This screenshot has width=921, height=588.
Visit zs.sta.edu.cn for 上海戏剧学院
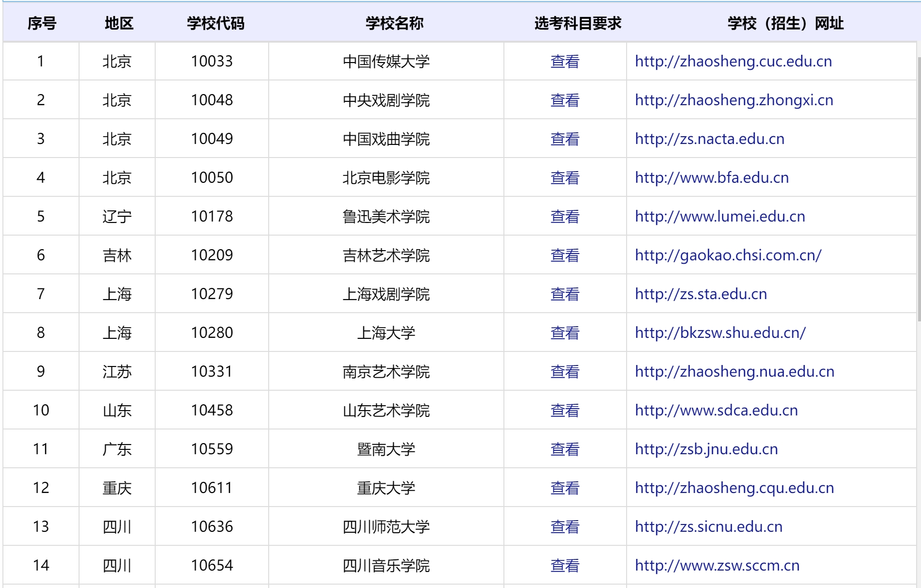701,294
